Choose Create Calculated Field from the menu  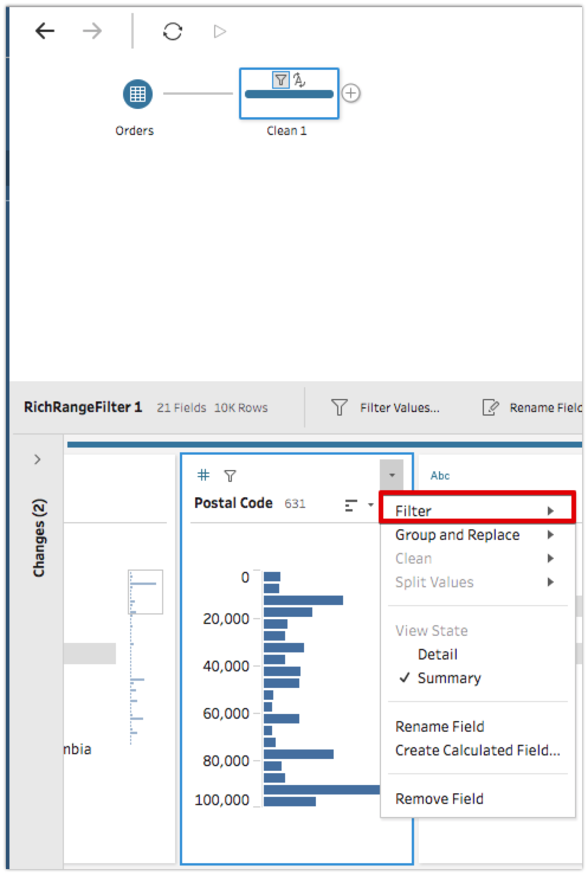point(476,750)
